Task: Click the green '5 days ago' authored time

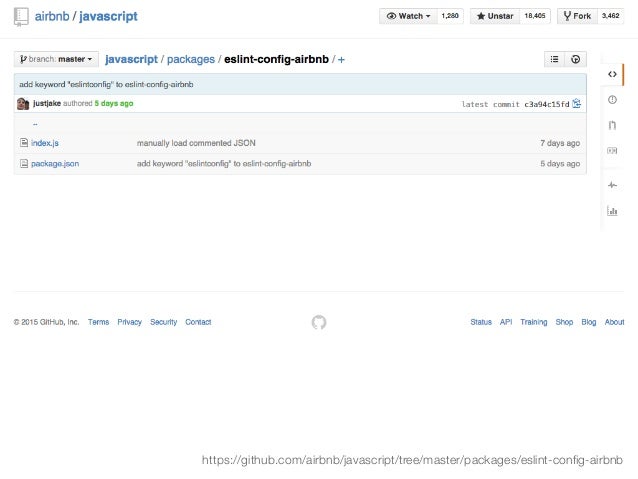Action: (114, 103)
